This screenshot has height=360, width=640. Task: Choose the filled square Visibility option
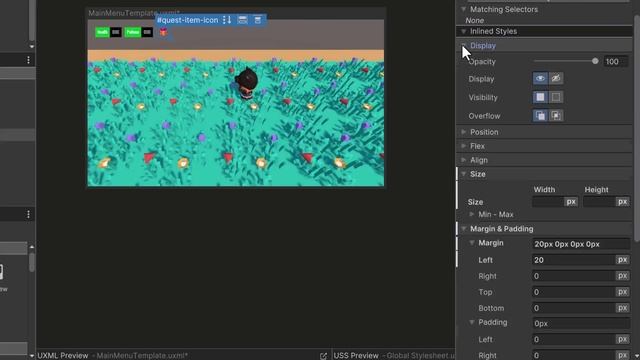click(540, 97)
